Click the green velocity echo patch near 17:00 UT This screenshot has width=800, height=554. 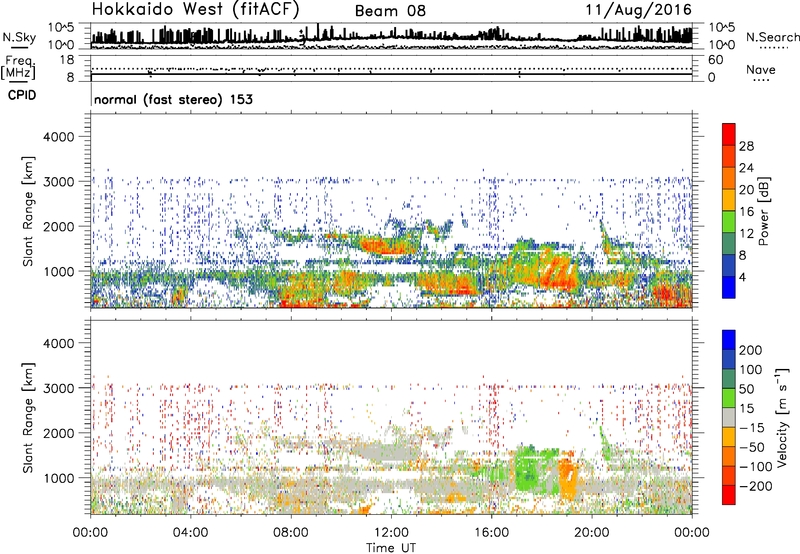click(x=528, y=469)
